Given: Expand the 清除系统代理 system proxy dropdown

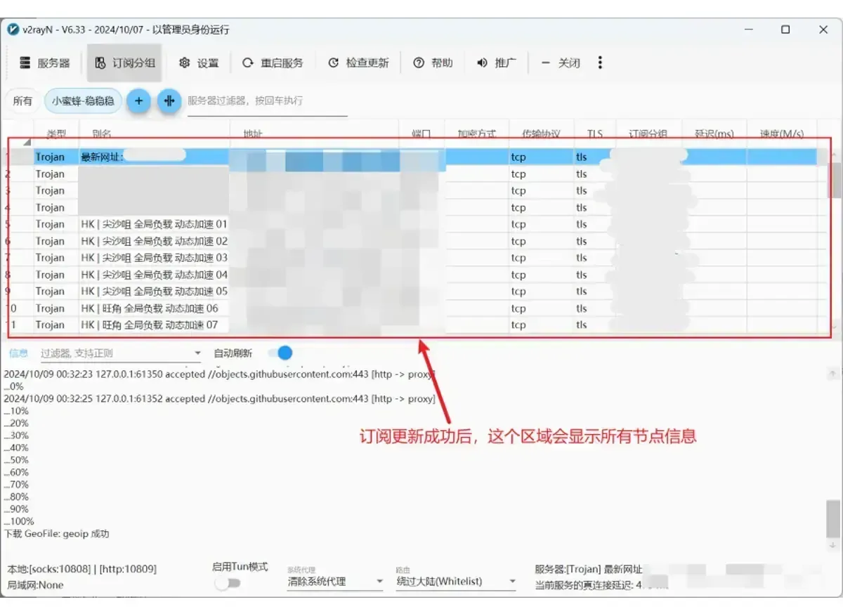Looking at the screenshot, I should pyautogui.click(x=335, y=582).
